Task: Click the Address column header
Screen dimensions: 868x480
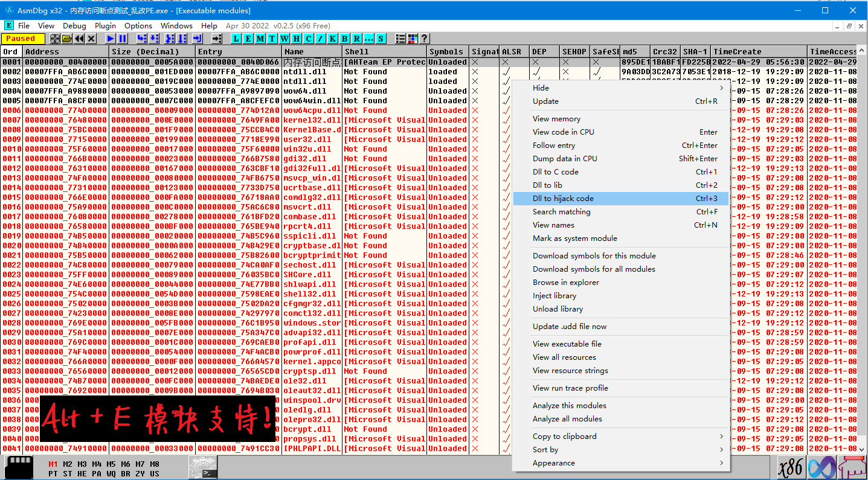Action: point(66,52)
